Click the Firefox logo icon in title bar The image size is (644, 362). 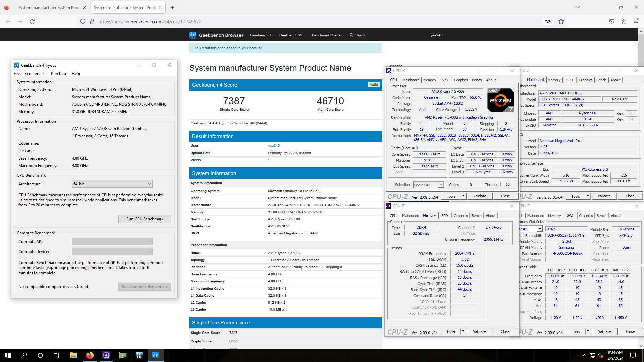coord(7,7)
